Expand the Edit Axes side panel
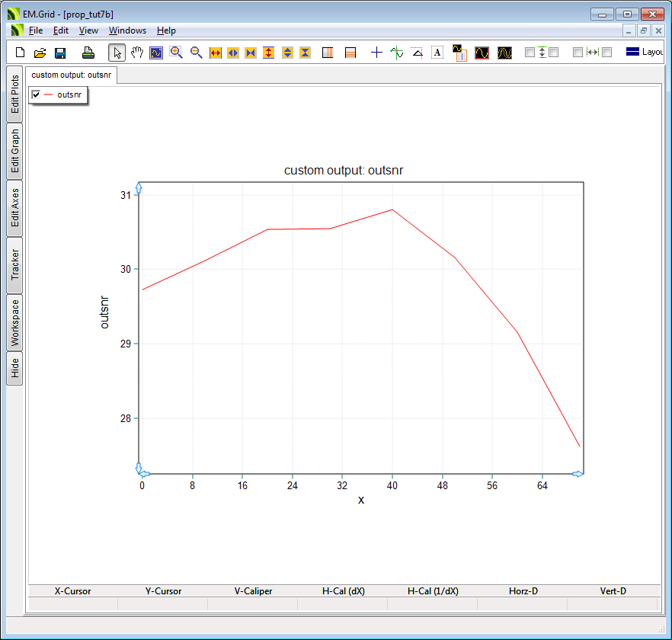Screen dimensions: 672x640 pos(14,208)
